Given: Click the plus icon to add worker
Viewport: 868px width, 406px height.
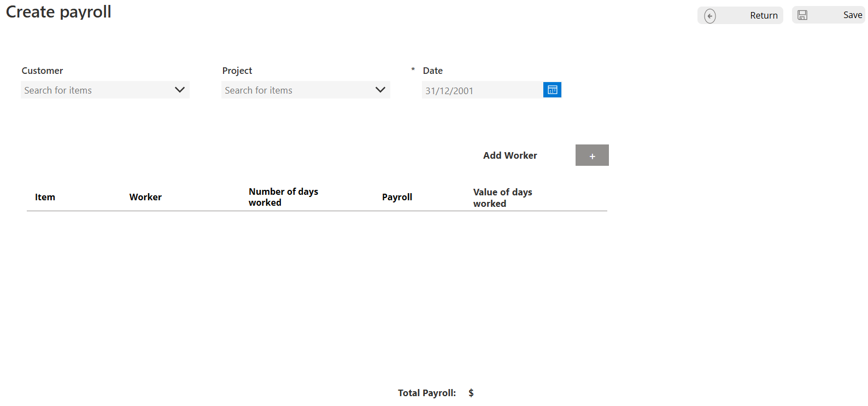Looking at the screenshot, I should (x=592, y=155).
